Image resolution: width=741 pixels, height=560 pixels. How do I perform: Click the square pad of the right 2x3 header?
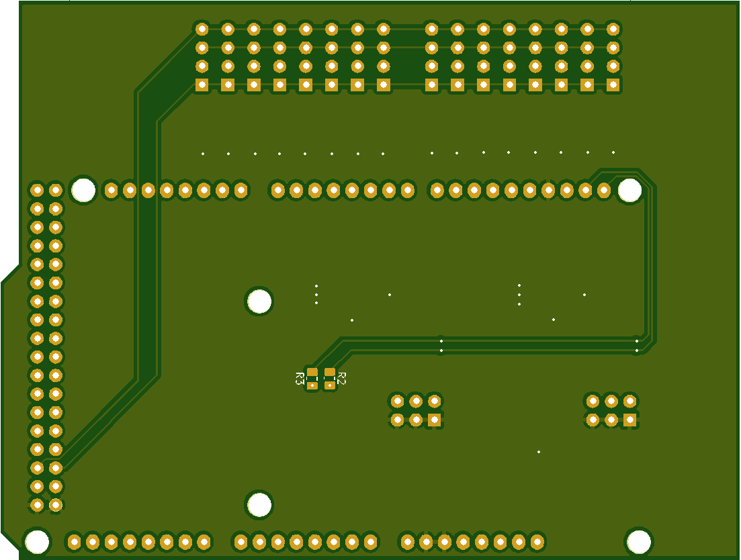629,420
